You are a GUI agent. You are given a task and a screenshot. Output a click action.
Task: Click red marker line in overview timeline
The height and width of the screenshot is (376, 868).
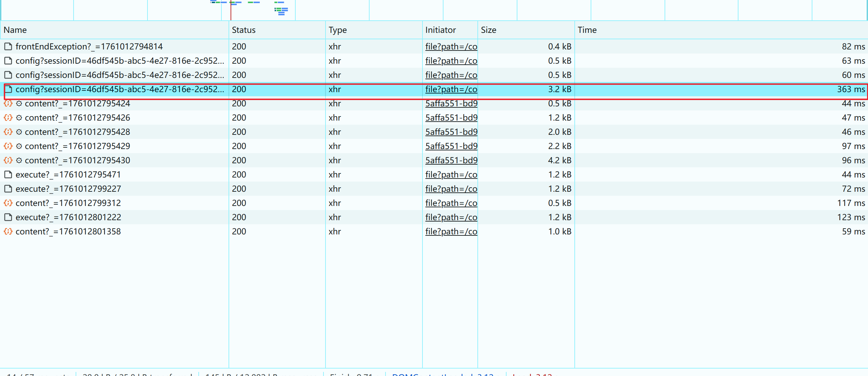tap(231, 12)
